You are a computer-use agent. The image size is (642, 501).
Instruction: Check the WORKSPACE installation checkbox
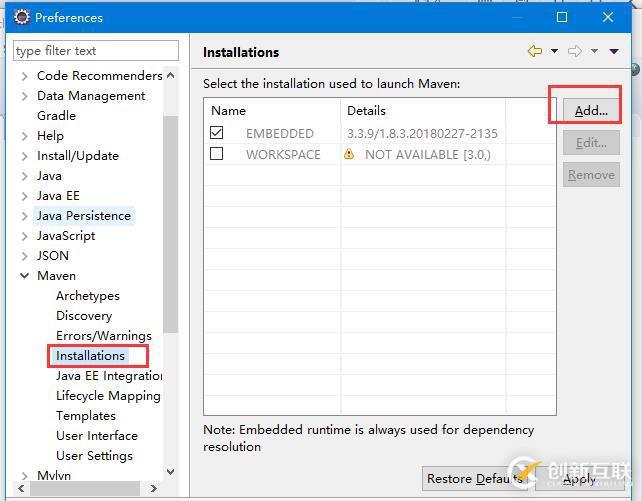[216, 153]
